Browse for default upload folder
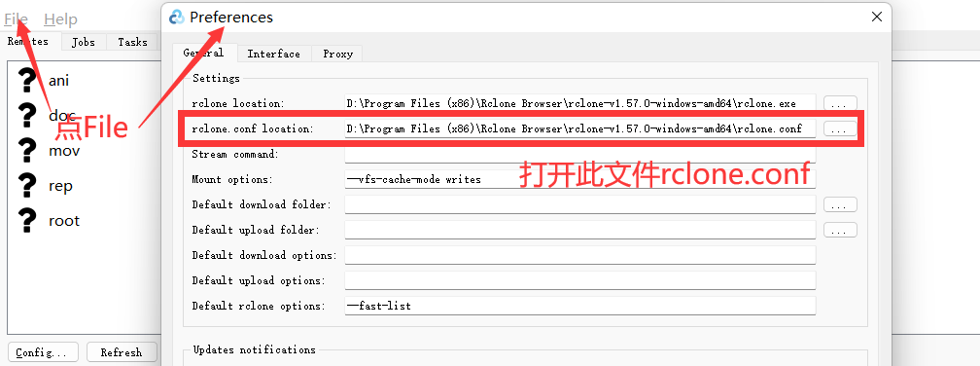 840,230
